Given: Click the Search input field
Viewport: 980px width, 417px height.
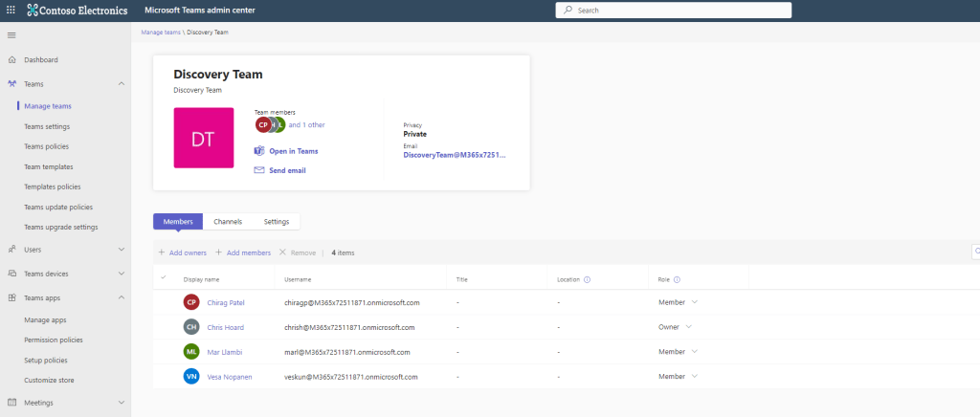Looking at the screenshot, I should tap(674, 10).
